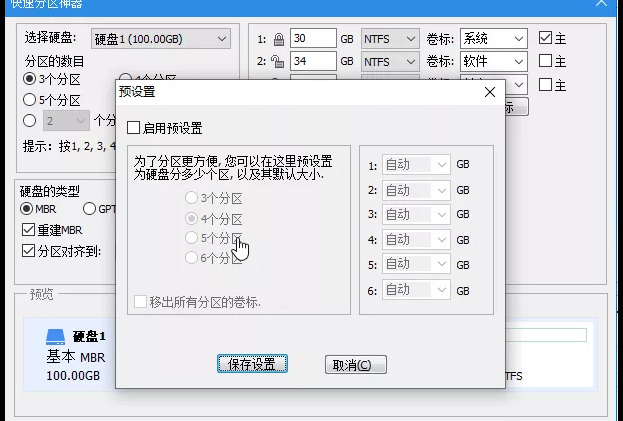This screenshot has width=623, height=421.
Task: Enable the 启用预设置 checkbox
Action: (134, 128)
